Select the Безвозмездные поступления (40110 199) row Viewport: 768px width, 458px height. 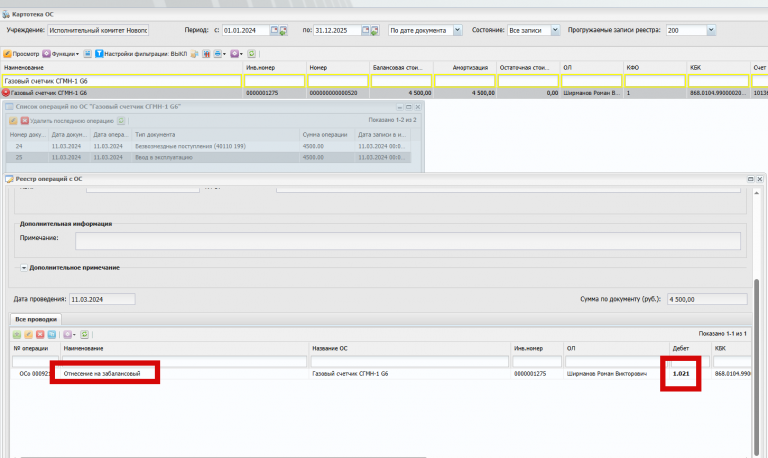coord(208,146)
